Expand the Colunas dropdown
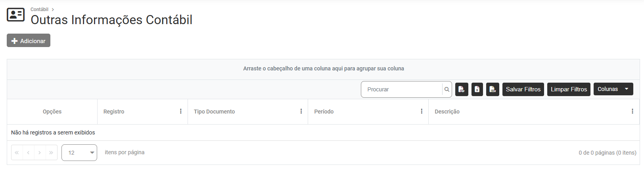The image size is (644, 174). click(627, 89)
